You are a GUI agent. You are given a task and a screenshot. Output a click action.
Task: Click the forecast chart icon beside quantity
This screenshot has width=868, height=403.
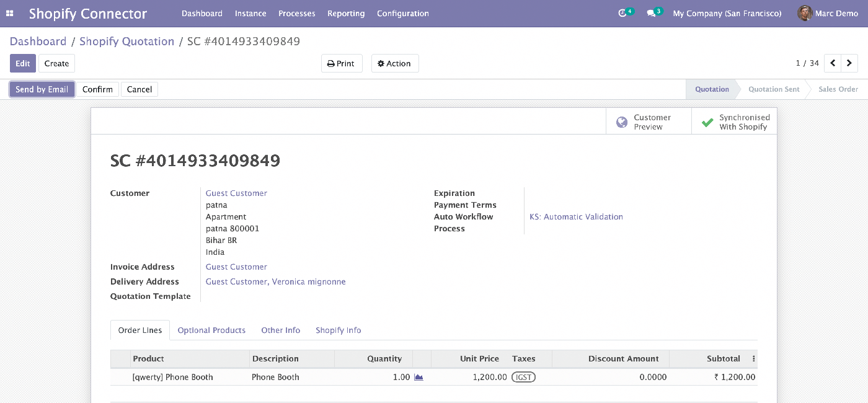click(x=418, y=377)
